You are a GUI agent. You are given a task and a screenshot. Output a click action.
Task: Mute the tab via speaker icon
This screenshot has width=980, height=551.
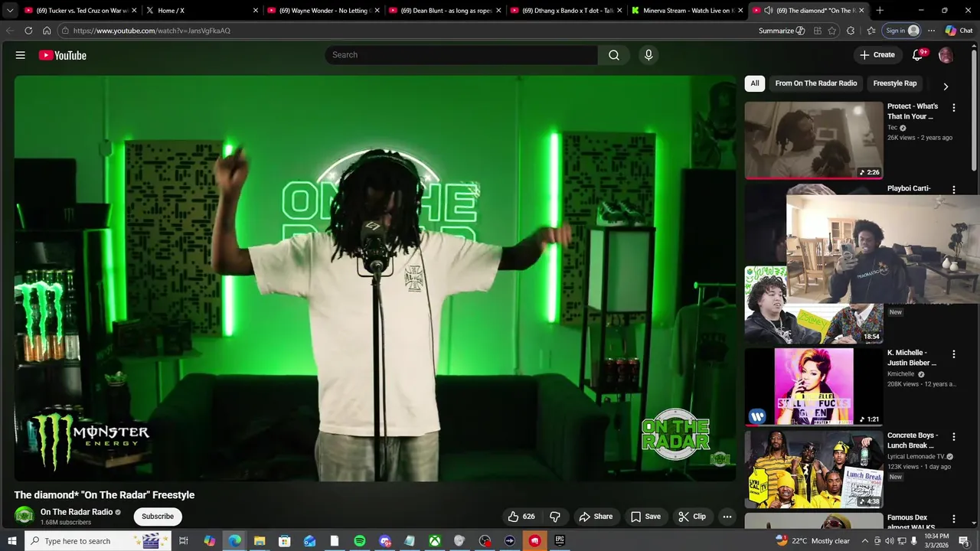coord(768,11)
